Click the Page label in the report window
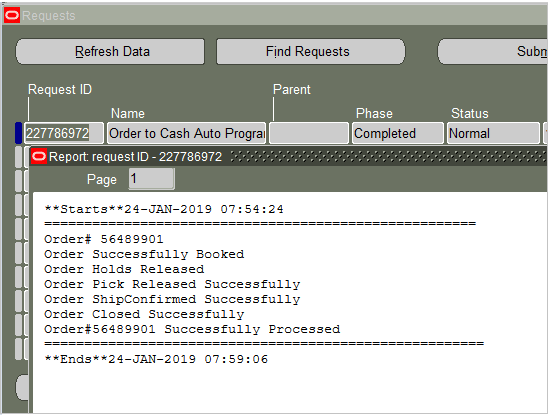The width and height of the screenshot is (550, 415). click(x=102, y=180)
